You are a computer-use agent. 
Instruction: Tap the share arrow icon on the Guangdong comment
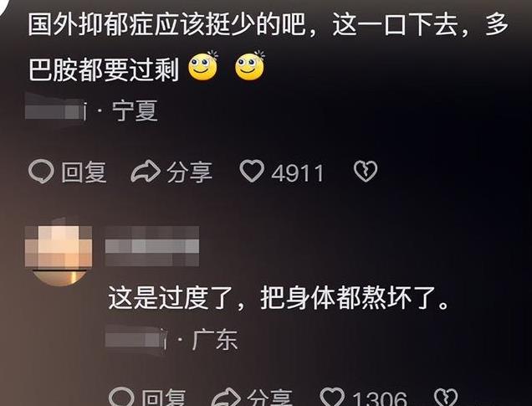coord(227,397)
